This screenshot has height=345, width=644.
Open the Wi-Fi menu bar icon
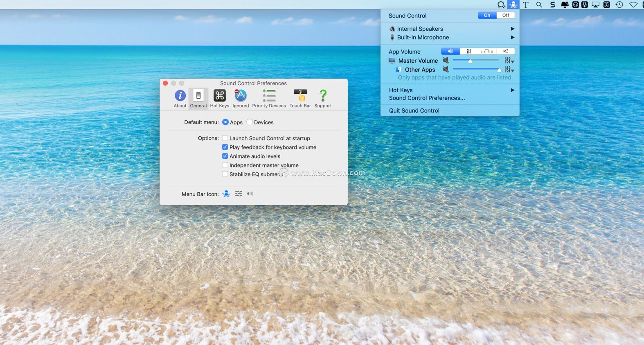tap(633, 5)
